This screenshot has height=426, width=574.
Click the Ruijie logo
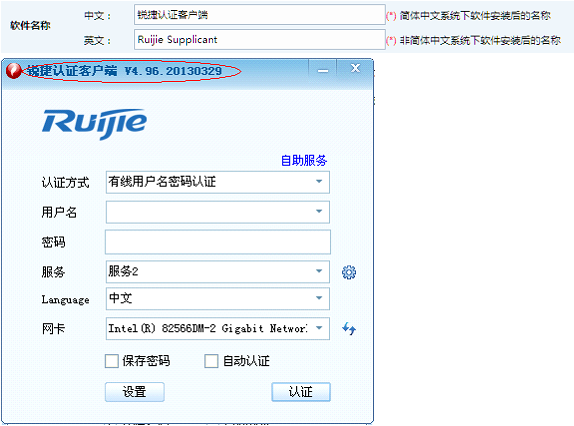(94, 123)
